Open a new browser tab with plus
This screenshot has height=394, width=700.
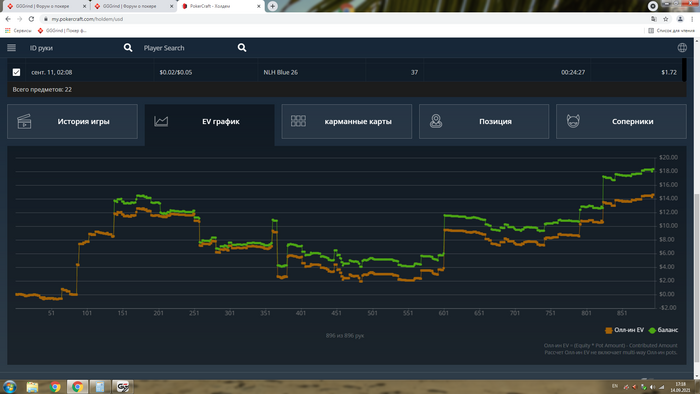pos(272,6)
